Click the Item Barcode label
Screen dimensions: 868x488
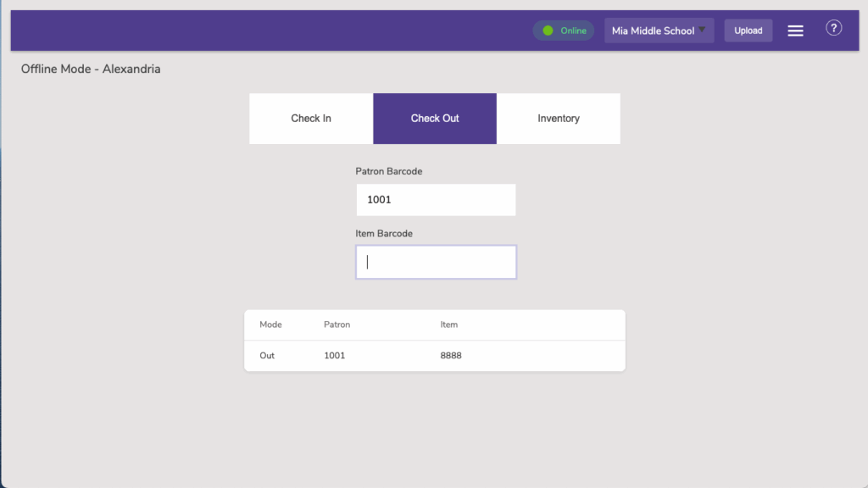384,233
